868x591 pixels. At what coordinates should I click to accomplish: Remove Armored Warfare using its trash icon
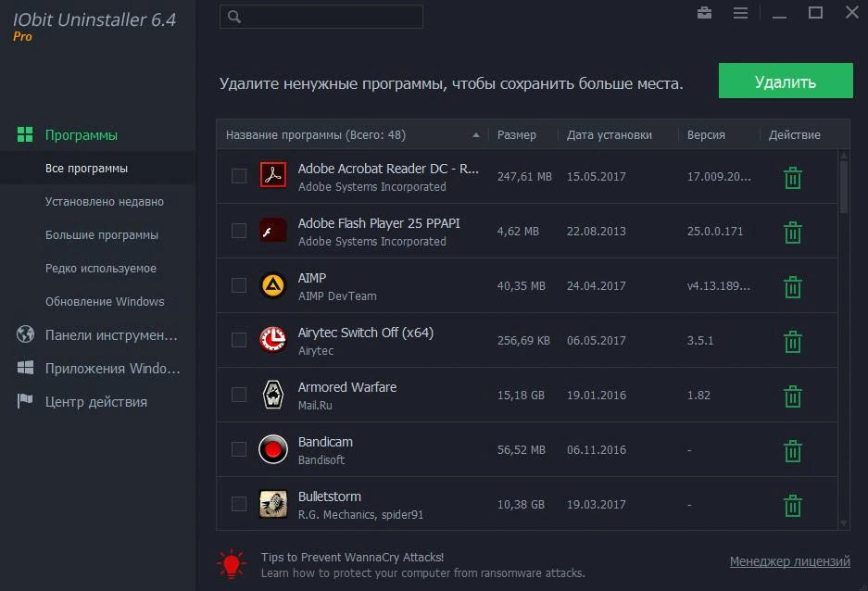(793, 396)
